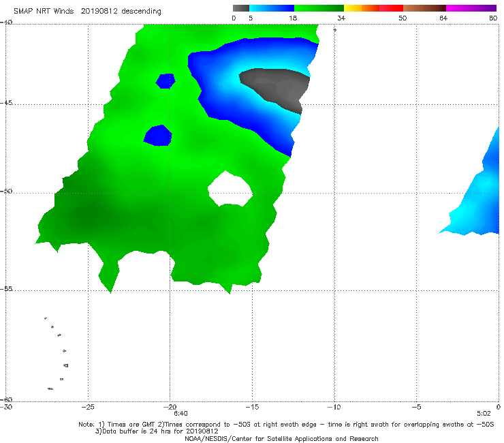Click the blue segment of the color bar
Viewport: 504px width, 443px height.
point(272,8)
